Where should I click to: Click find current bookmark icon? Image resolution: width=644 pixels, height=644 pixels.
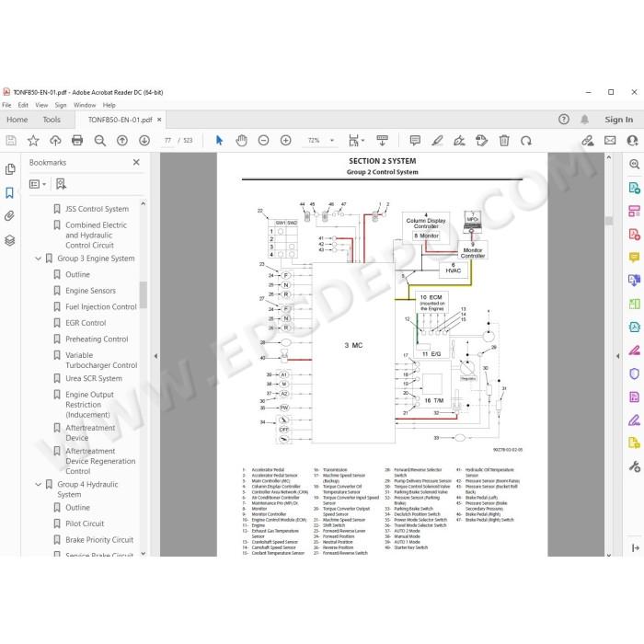click(x=61, y=184)
